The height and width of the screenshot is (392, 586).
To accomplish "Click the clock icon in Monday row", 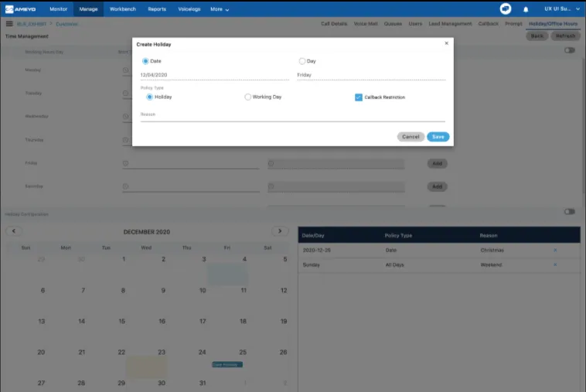I will click(x=125, y=70).
